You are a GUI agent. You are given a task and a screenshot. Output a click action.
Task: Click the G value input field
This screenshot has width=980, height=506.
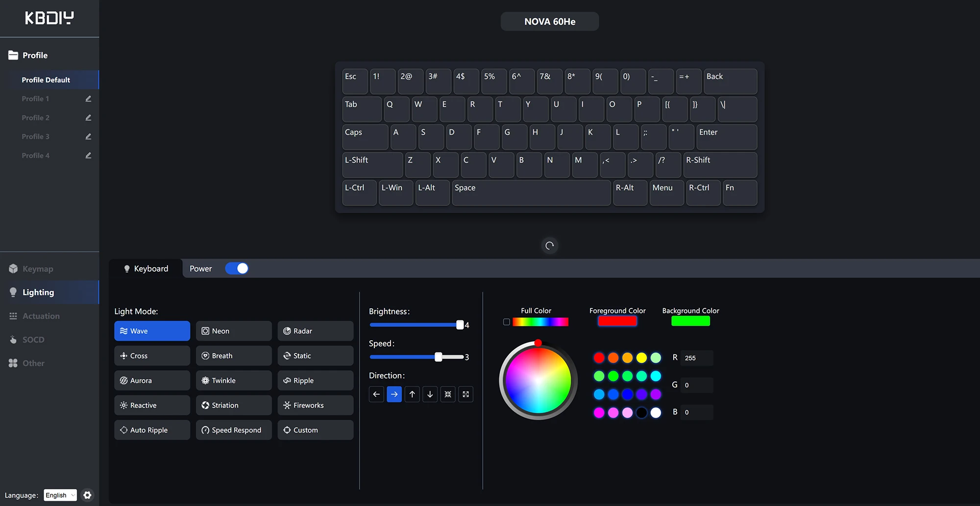tap(697, 385)
